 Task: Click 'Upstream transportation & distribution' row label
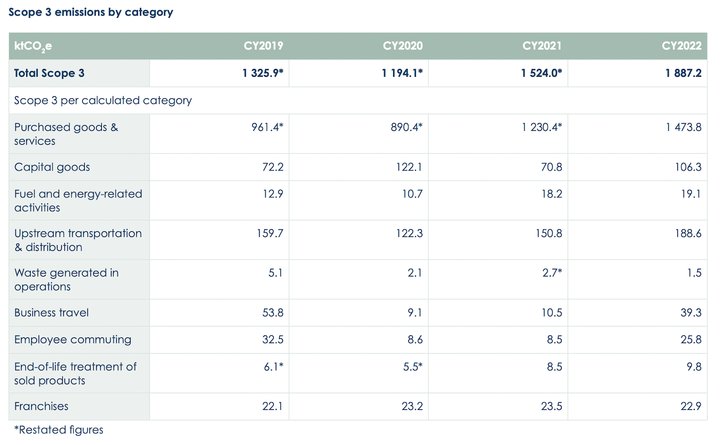click(78, 240)
